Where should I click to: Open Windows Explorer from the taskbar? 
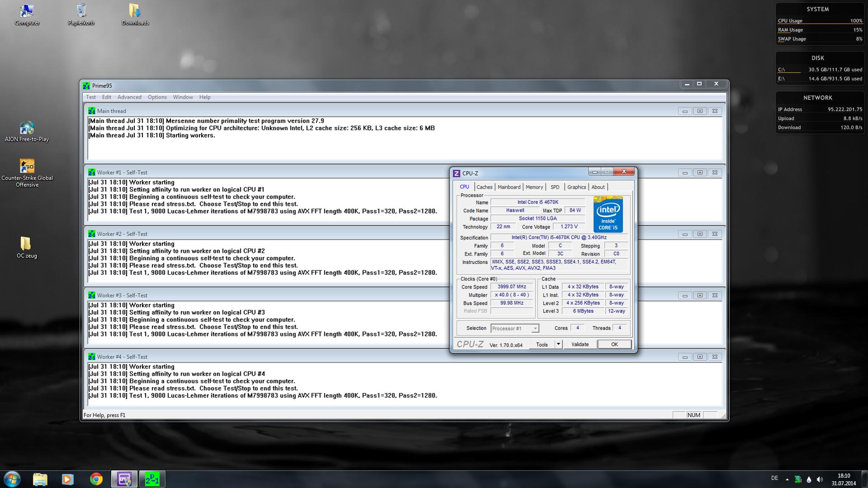click(x=40, y=479)
